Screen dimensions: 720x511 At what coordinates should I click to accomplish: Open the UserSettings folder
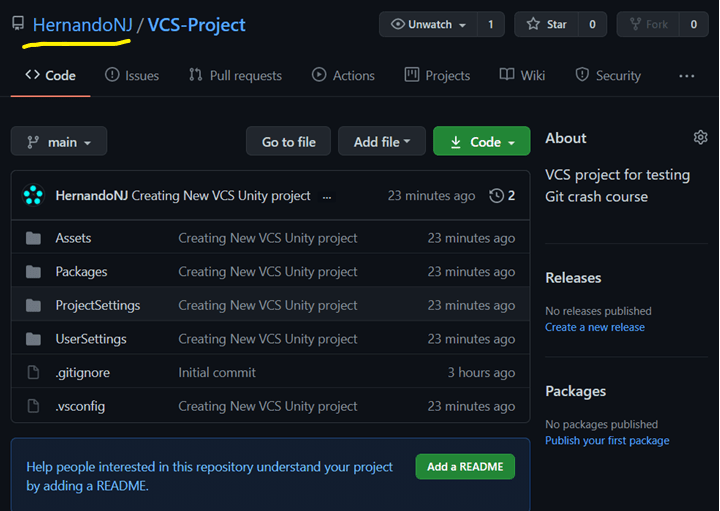coord(91,339)
